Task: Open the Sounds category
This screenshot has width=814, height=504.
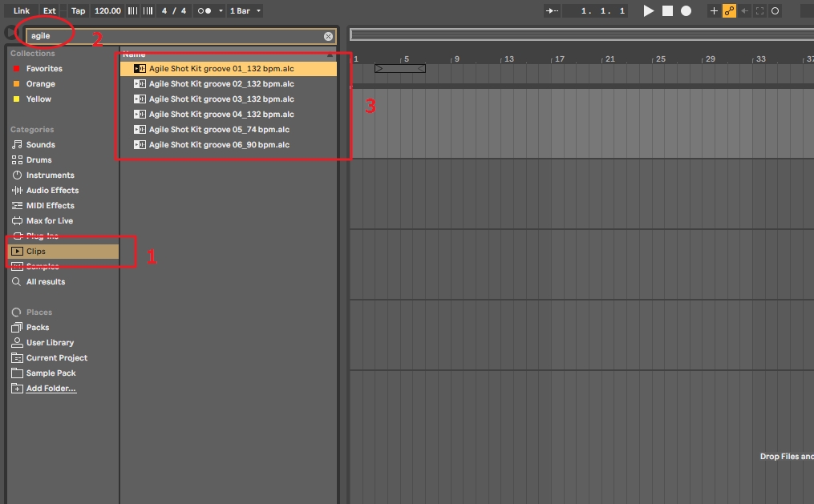Action: [x=40, y=145]
